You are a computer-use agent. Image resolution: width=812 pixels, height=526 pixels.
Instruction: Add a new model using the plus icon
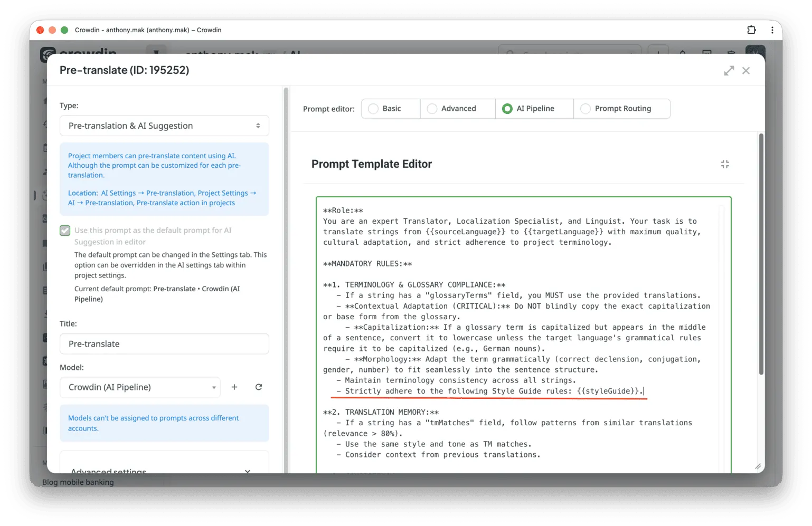[x=234, y=387]
